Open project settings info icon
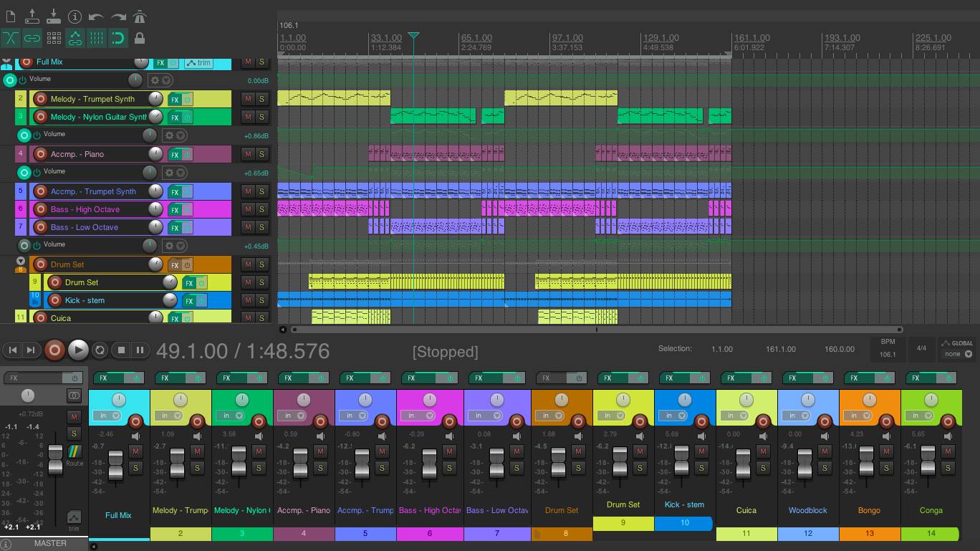This screenshot has width=980, height=551. [75, 16]
